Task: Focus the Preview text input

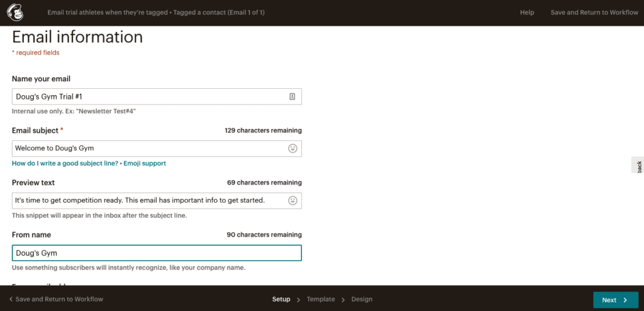Action: click(157, 201)
